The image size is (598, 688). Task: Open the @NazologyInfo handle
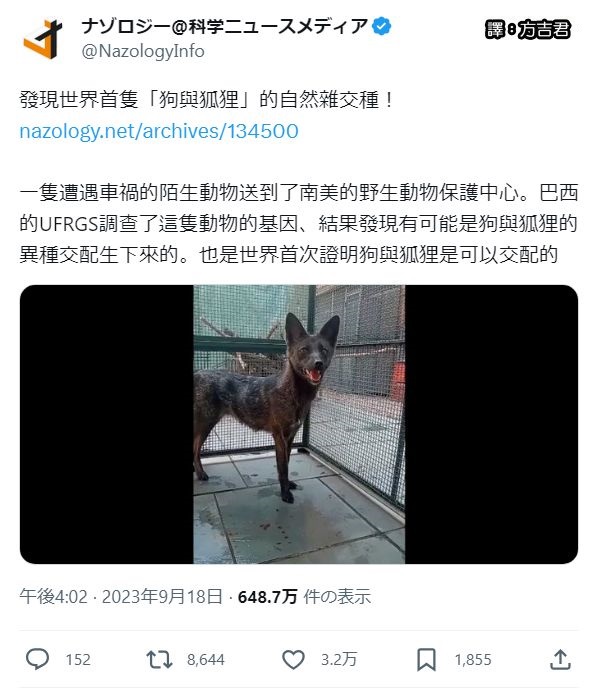(x=143, y=51)
